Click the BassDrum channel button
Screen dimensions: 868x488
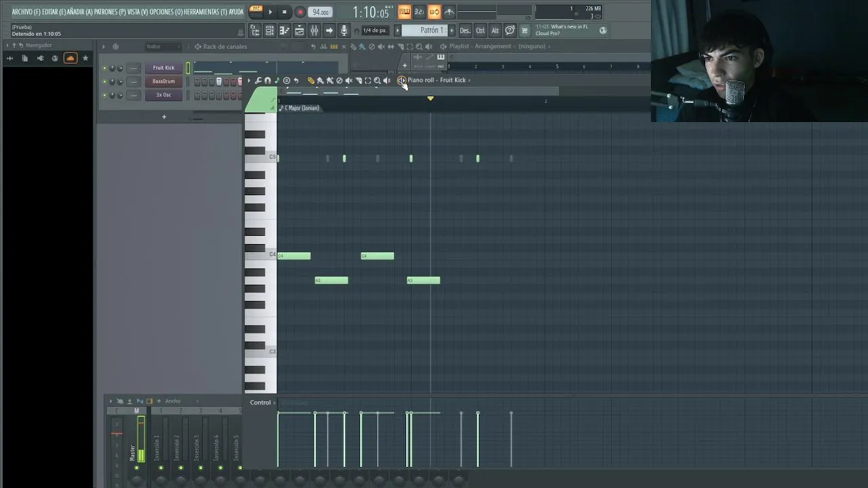click(163, 81)
